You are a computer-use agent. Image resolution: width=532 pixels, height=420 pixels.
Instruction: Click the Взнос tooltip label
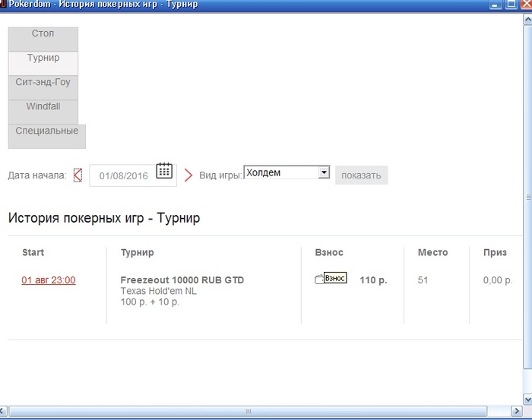pyautogui.click(x=335, y=278)
